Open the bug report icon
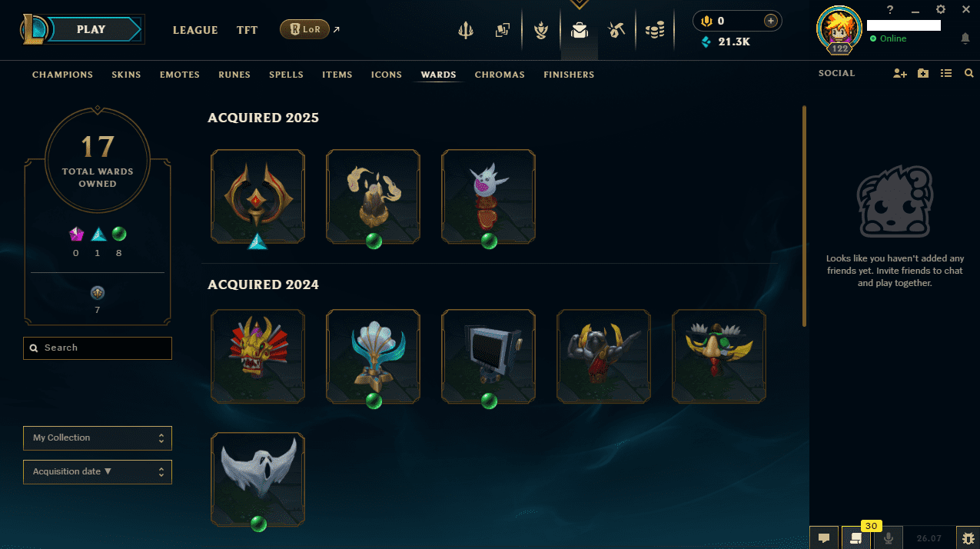 click(968, 538)
